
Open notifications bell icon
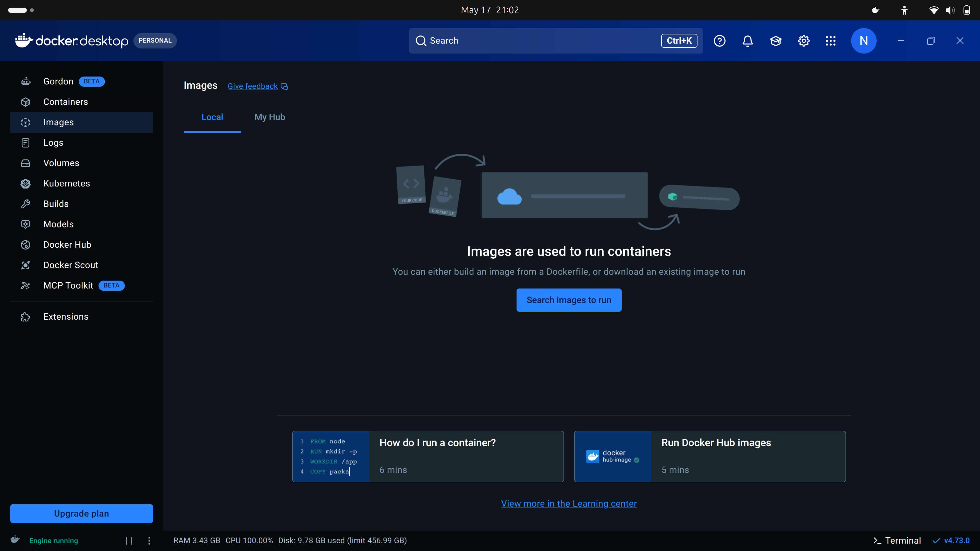pyautogui.click(x=748, y=41)
